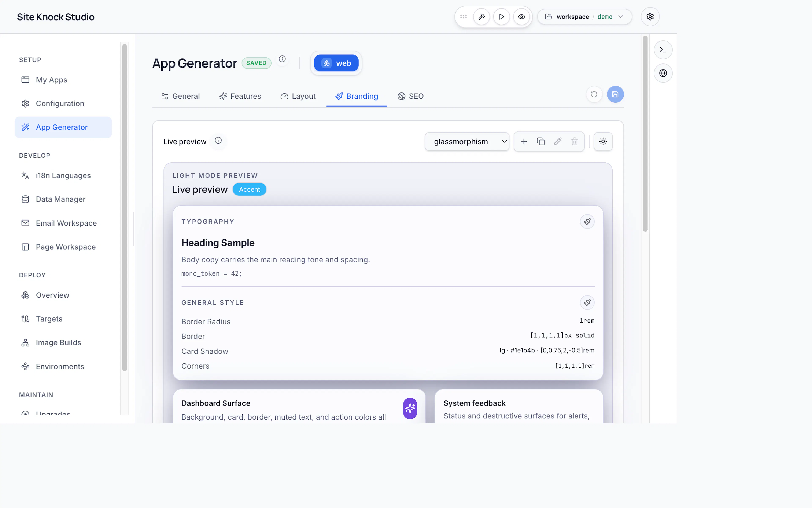Edit theme with pencil icon
812x508 pixels.
click(558, 142)
